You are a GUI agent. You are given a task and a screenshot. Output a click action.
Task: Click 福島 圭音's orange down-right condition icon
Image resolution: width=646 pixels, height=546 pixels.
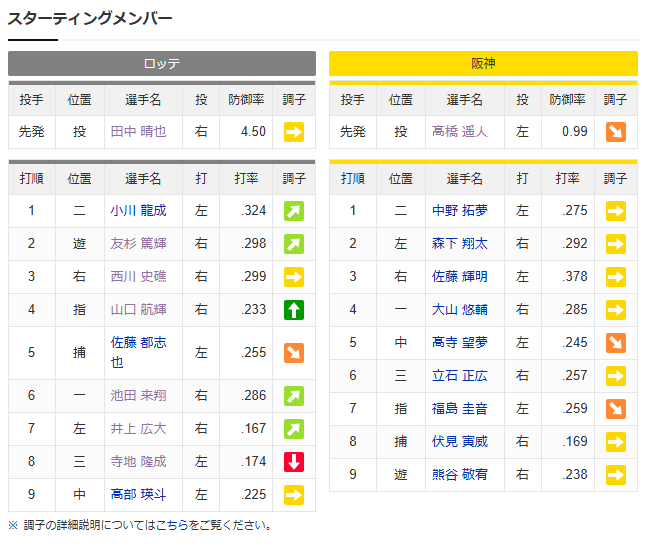[616, 409]
